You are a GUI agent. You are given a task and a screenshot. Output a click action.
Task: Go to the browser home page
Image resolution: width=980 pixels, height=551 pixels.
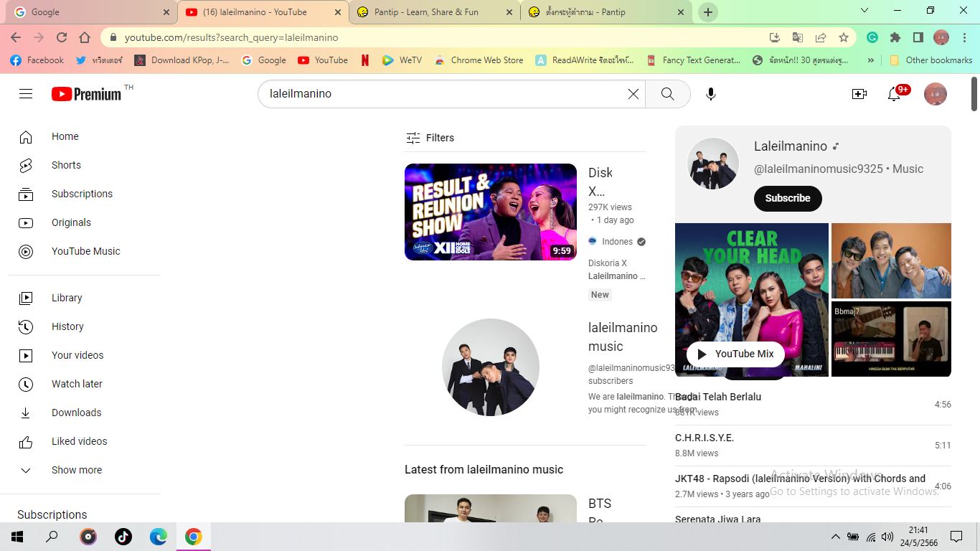85,37
